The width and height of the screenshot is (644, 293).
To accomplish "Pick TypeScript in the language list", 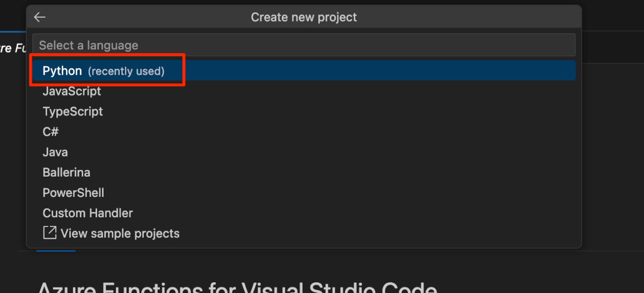I will (73, 112).
